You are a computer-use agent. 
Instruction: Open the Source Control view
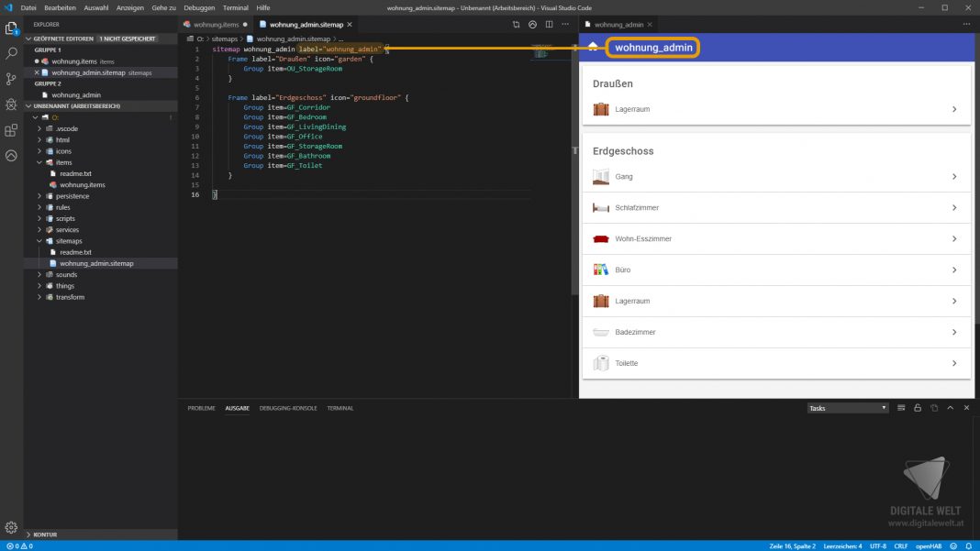point(11,80)
